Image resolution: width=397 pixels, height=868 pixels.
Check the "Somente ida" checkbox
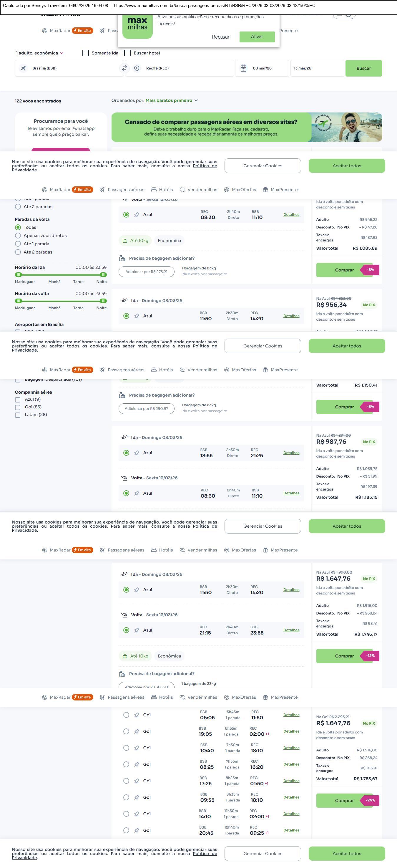(86, 53)
